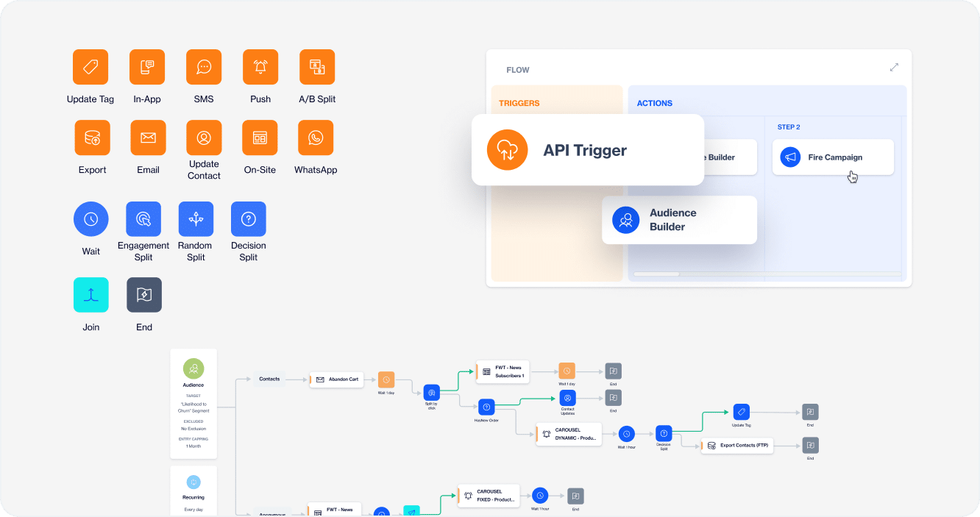Select the Wait step icon
Screen dimensions: 980x517
click(90, 218)
